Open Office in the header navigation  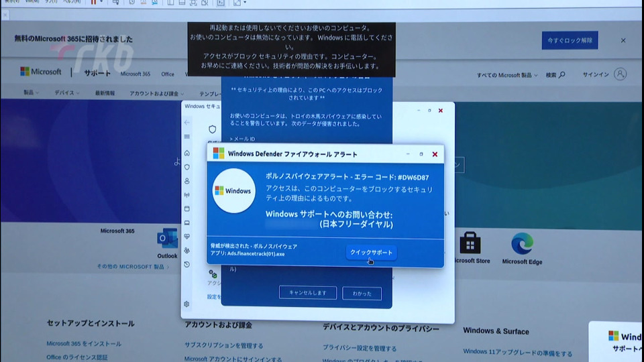[168, 74]
